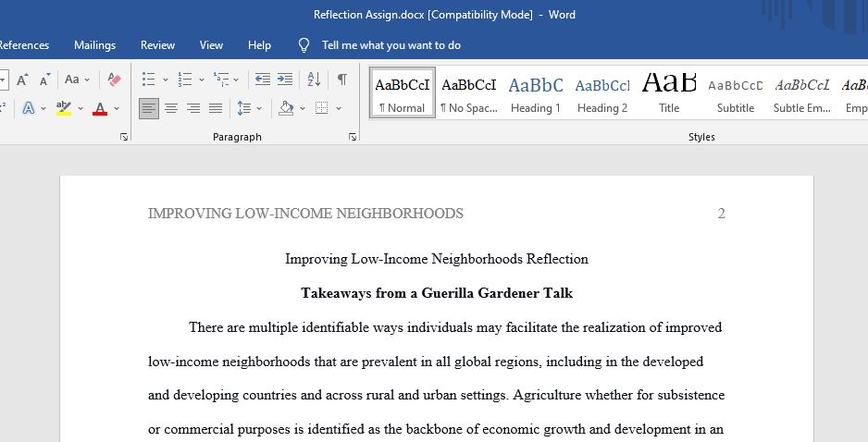The width and height of the screenshot is (868, 442).
Task: Apply the Subtitle style
Action: (x=735, y=93)
